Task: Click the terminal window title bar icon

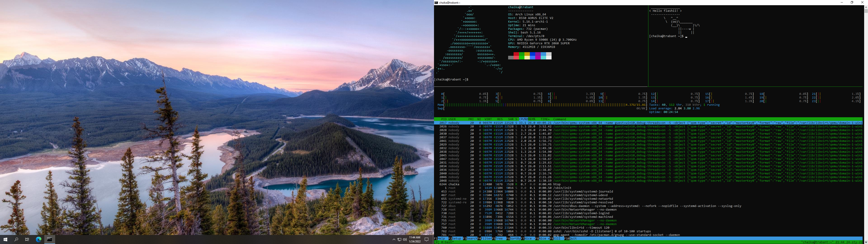Action: [436, 2]
